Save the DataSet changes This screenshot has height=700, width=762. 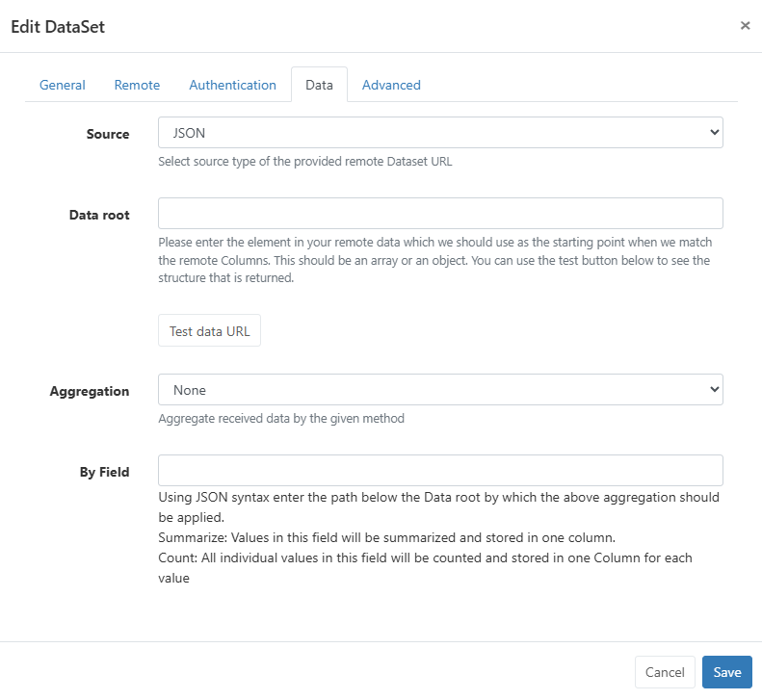click(x=726, y=672)
